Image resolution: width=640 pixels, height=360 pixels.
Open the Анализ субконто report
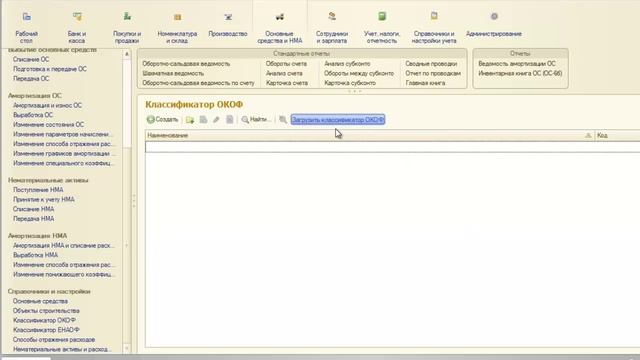pos(347,64)
